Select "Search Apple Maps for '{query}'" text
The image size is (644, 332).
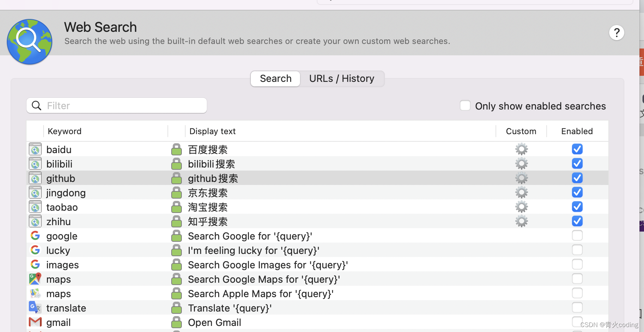(261, 294)
